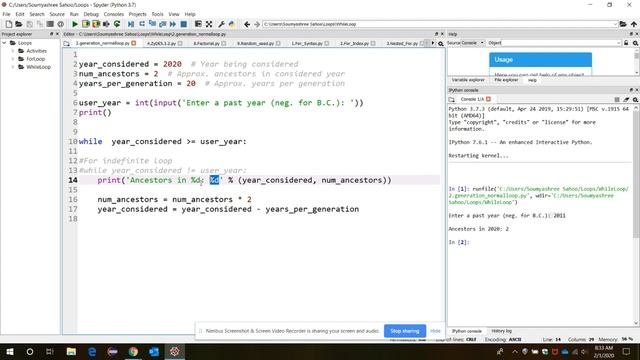
Task: Click Help pane options search icon
Action: click(x=636, y=43)
